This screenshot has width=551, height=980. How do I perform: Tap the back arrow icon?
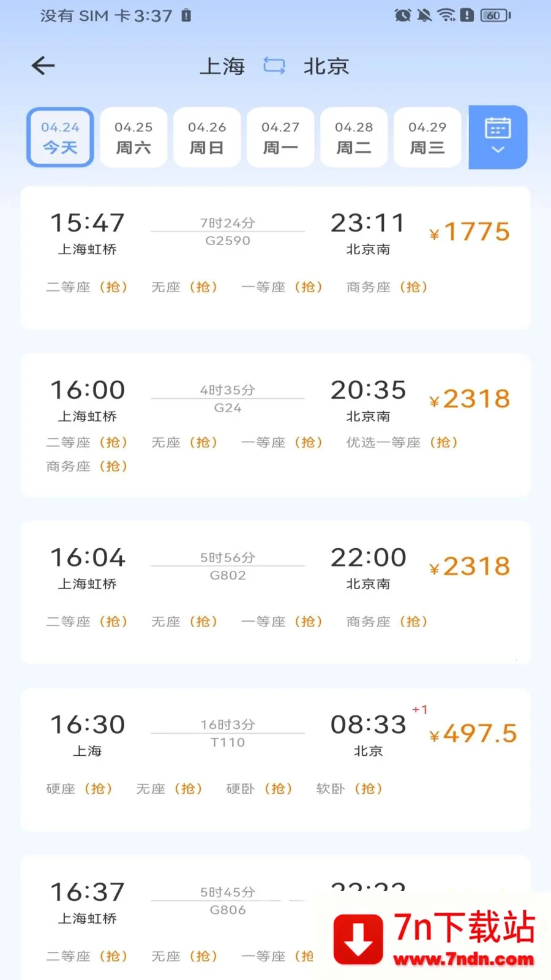[x=43, y=66]
